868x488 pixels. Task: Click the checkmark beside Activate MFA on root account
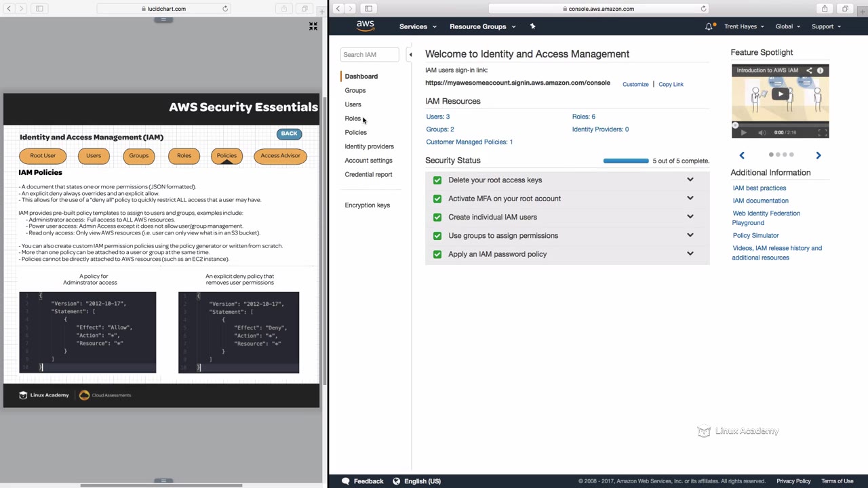437,199
